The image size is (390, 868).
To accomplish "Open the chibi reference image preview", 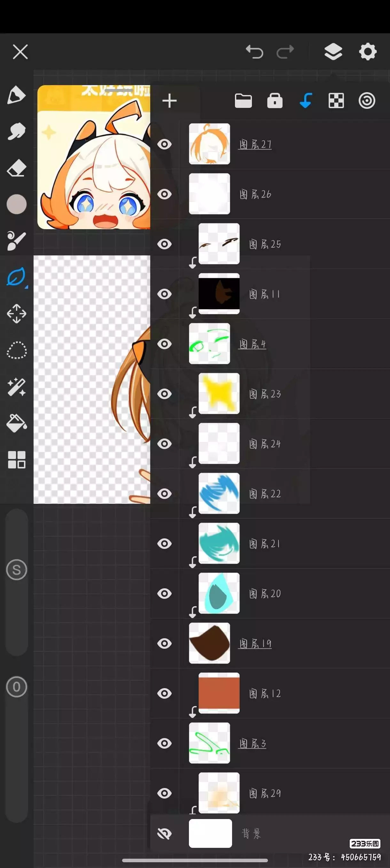I will (x=94, y=157).
